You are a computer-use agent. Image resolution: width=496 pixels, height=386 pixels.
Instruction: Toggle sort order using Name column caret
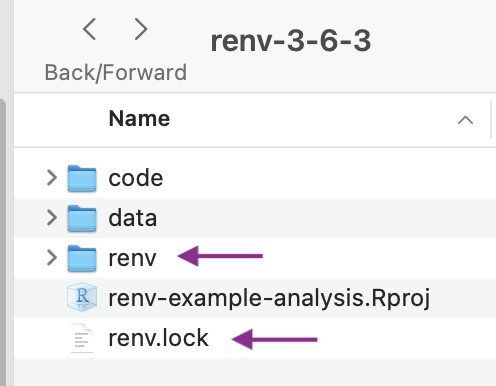pos(465,120)
